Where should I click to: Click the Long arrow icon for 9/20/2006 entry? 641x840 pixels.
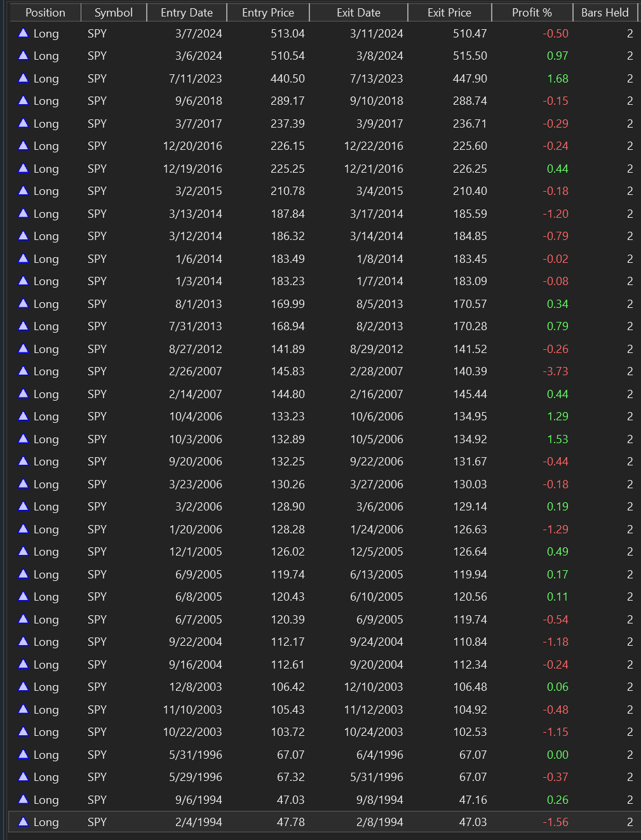pos(24,461)
